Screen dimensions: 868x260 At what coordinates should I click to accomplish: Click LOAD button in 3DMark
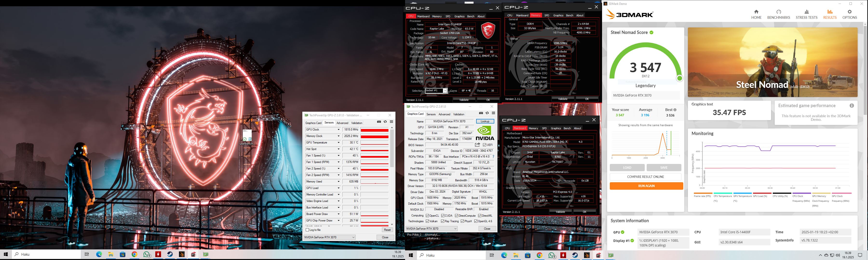(x=627, y=168)
